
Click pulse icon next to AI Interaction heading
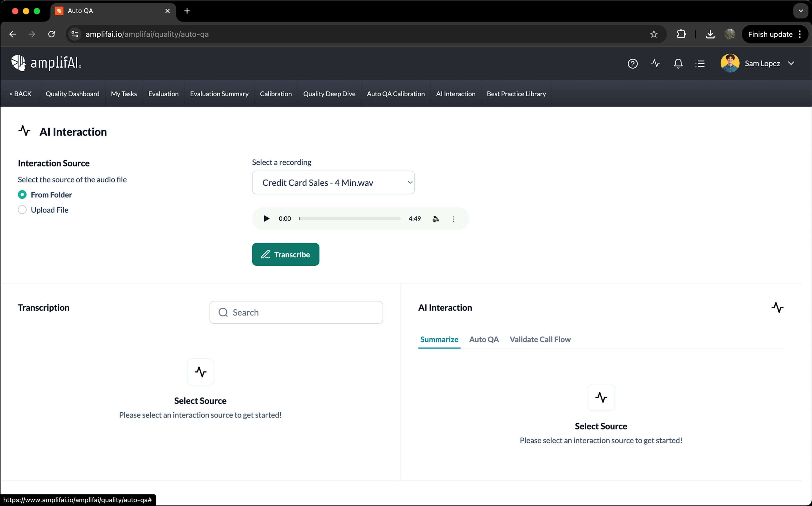click(x=25, y=131)
